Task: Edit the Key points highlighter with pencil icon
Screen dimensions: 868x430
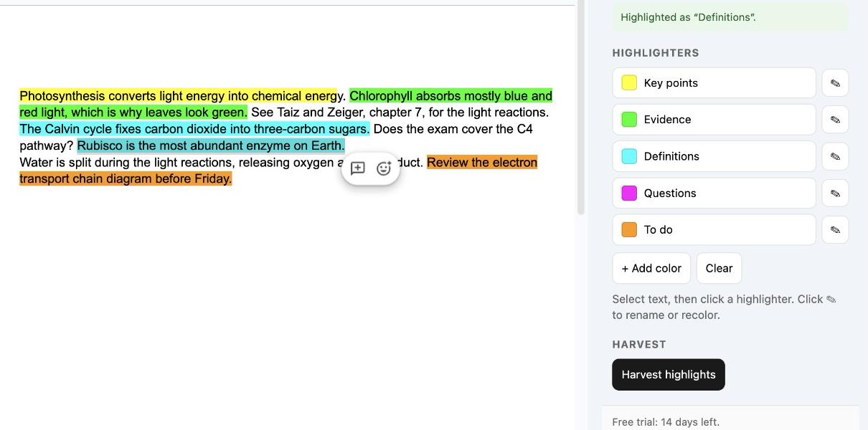Action: click(x=835, y=83)
